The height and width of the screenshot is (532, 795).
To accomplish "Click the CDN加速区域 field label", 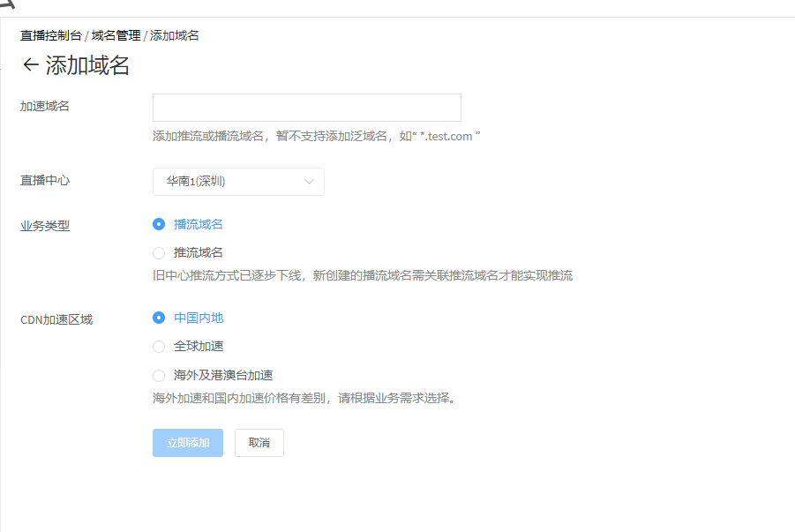I will click(56, 319).
